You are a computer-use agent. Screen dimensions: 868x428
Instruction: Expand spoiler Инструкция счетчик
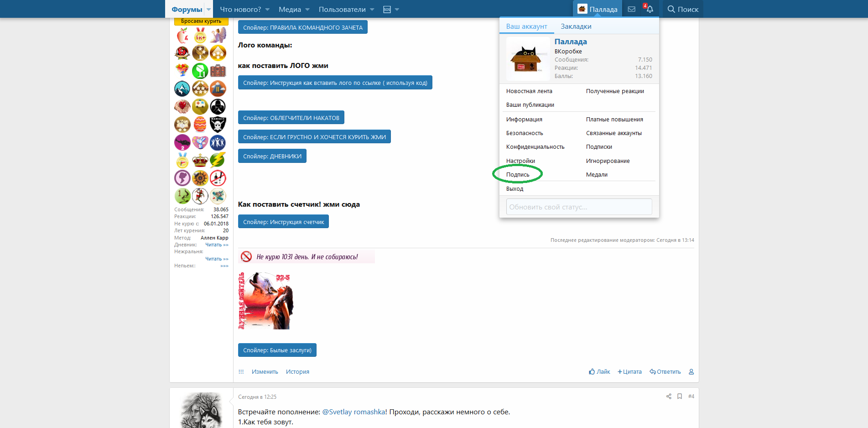[283, 222]
